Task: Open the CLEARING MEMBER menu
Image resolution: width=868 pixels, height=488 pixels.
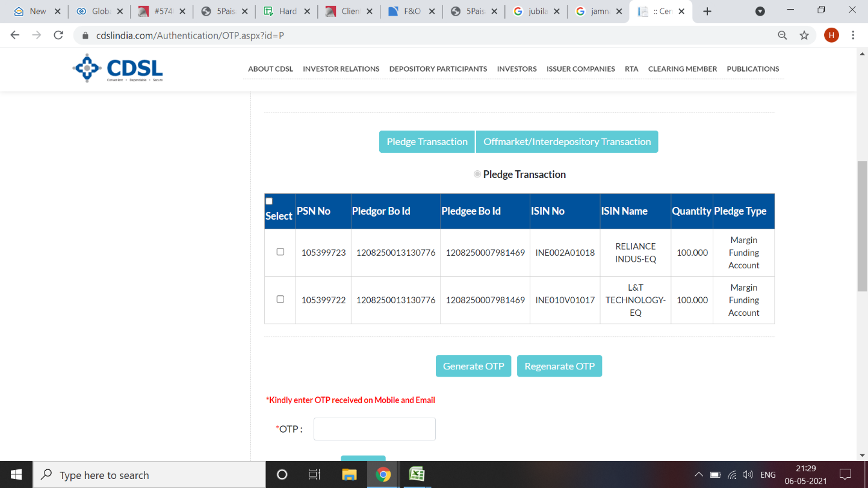Action: pyautogui.click(x=683, y=69)
